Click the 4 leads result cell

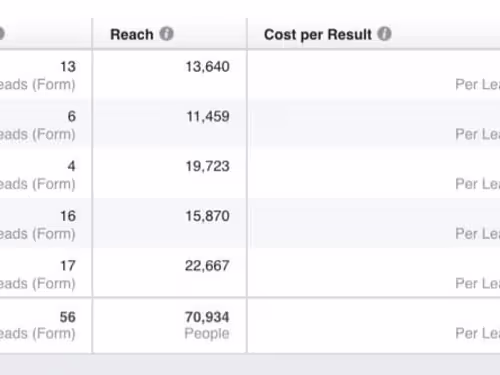(x=46, y=174)
